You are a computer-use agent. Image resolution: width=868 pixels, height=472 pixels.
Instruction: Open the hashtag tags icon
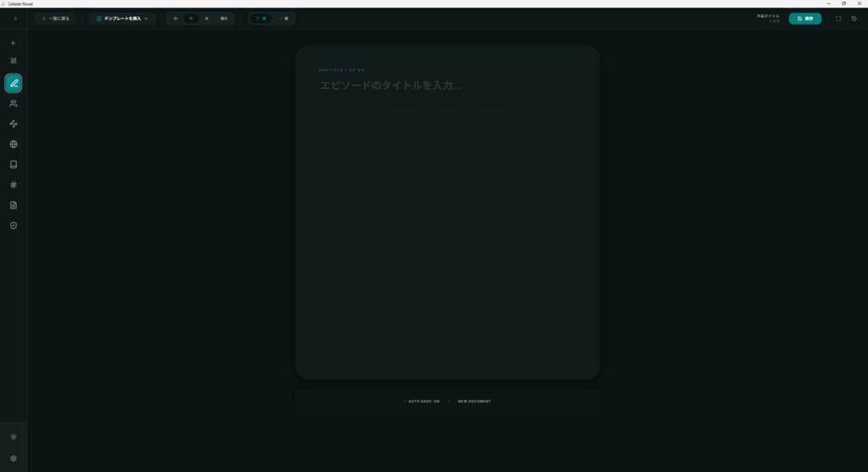(x=14, y=185)
